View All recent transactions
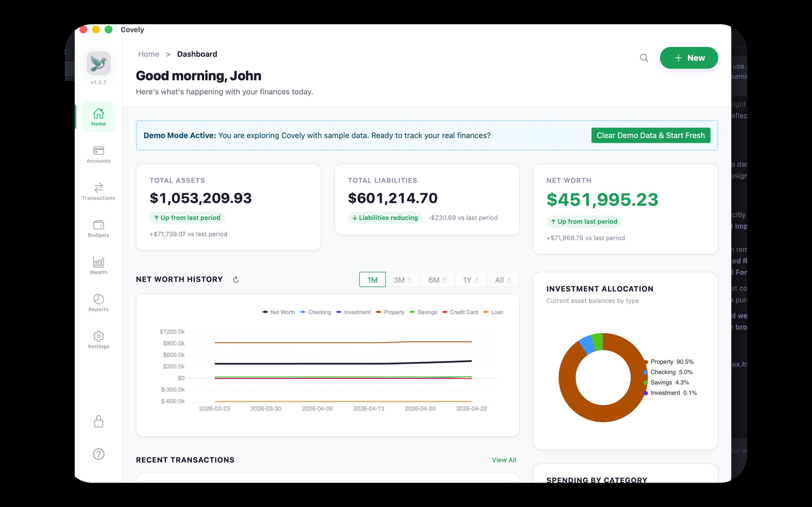This screenshot has width=812, height=507. [x=504, y=460]
